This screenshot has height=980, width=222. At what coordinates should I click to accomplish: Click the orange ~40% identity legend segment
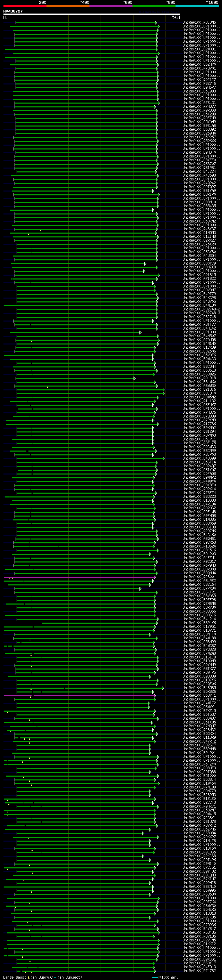tap(68, 7)
